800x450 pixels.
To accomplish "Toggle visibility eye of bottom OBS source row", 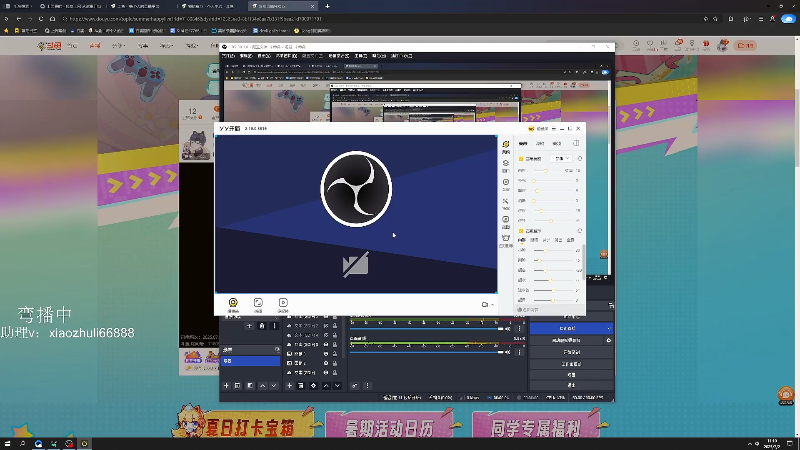I will click(326, 373).
